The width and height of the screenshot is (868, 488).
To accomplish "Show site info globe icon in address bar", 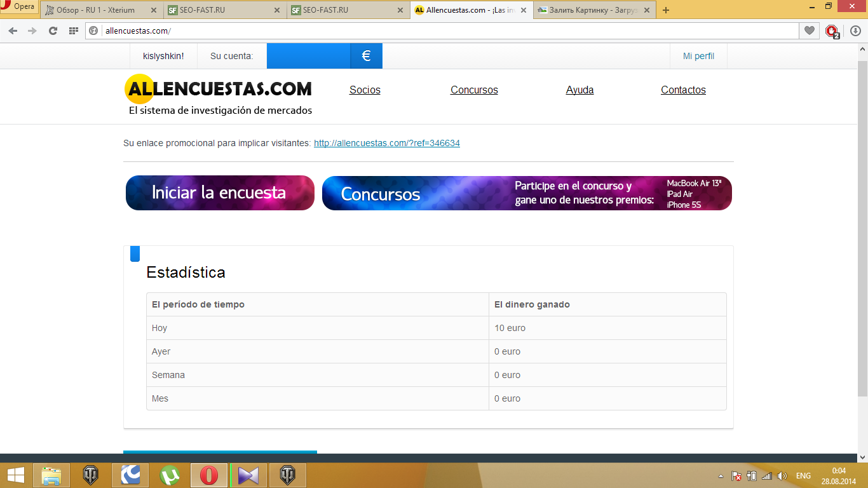I will click(x=93, y=30).
